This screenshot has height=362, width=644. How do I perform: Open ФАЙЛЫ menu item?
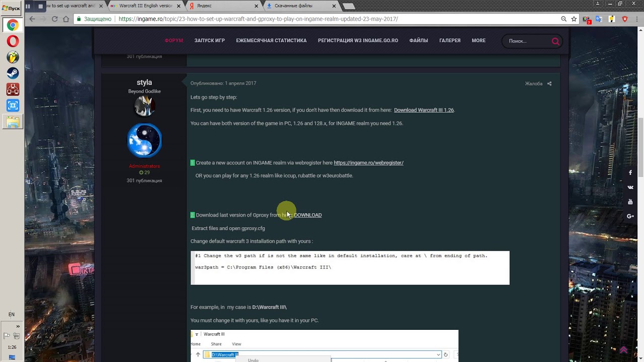[419, 41]
